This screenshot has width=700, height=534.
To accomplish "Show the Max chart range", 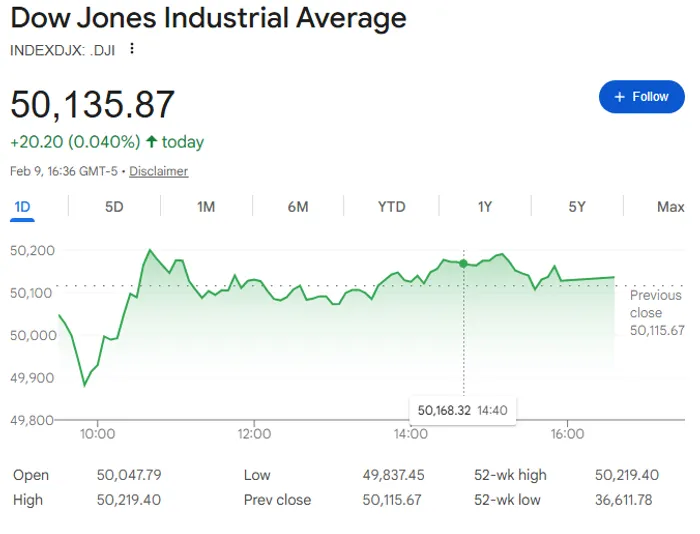I will (x=670, y=207).
